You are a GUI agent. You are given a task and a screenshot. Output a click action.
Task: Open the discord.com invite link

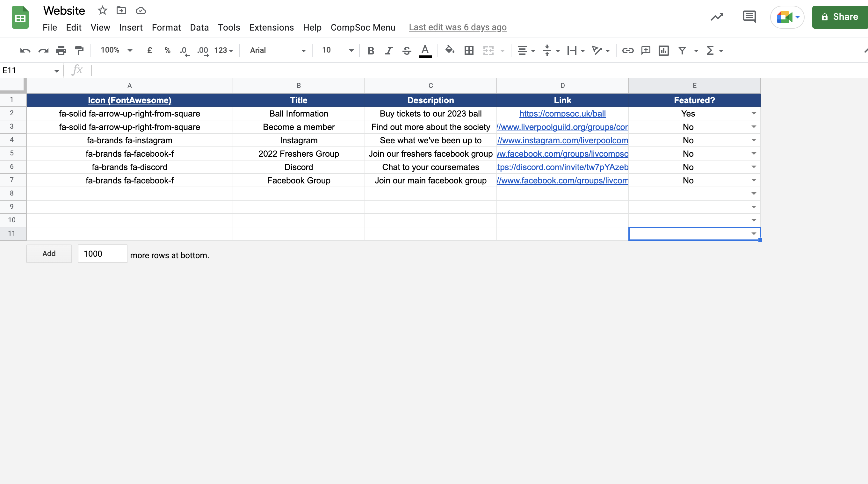click(563, 167)
